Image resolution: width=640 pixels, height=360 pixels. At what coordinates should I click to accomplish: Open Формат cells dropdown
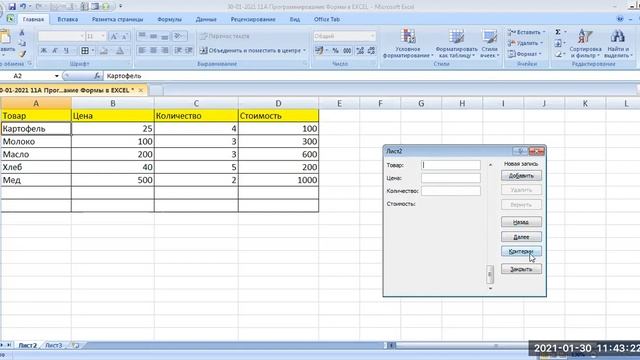524,54
